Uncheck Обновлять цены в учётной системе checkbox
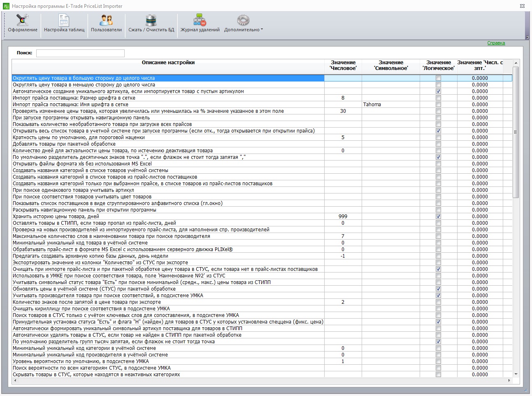 click(438, 289)
